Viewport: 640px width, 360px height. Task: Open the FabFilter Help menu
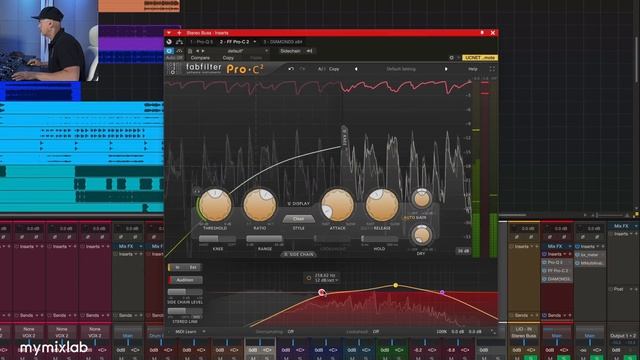(473, 69)
